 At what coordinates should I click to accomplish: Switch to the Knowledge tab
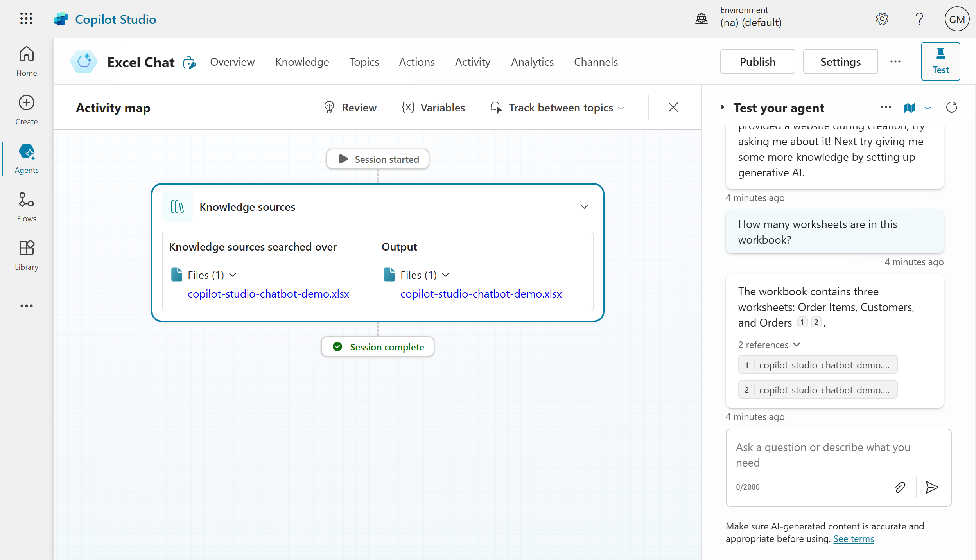(302, 62)
